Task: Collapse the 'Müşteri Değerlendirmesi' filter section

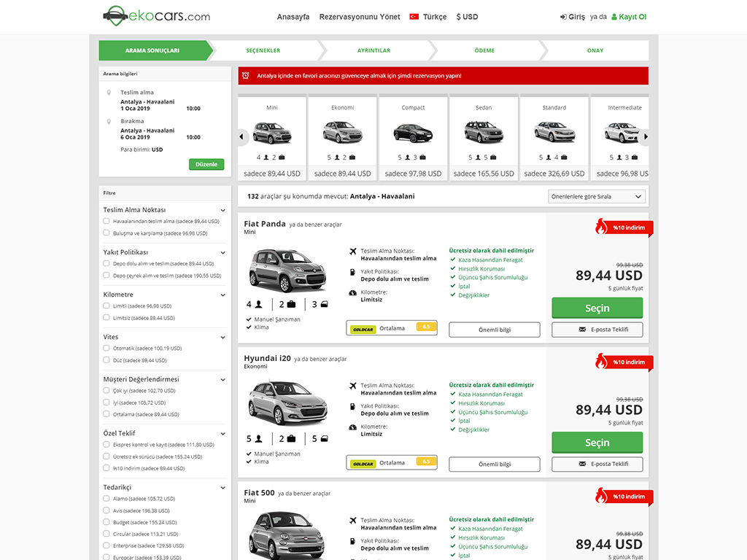Action: tap(223, 380)
